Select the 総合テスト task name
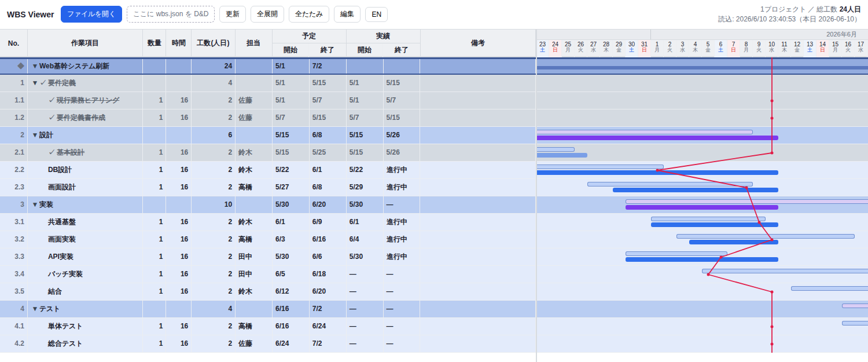Screen dimensions: 868x362 click(x=65, y=343)
